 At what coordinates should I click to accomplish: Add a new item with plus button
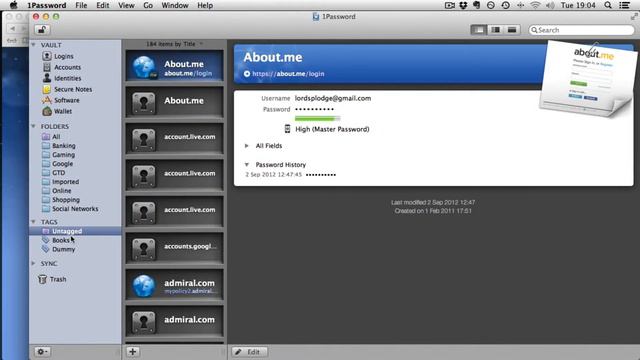pos(132,351)
